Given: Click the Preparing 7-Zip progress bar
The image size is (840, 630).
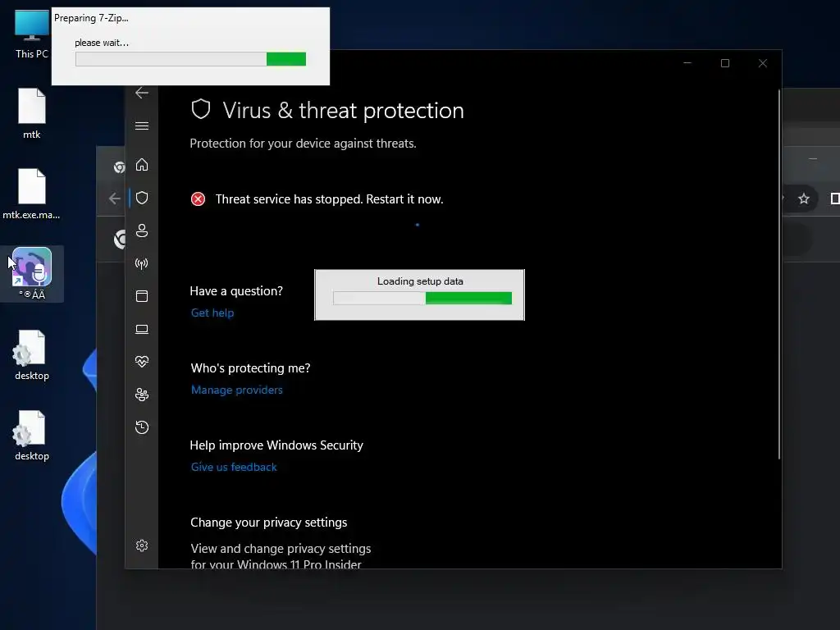Looking at the screenshot, I should click(x=190, y=59).
